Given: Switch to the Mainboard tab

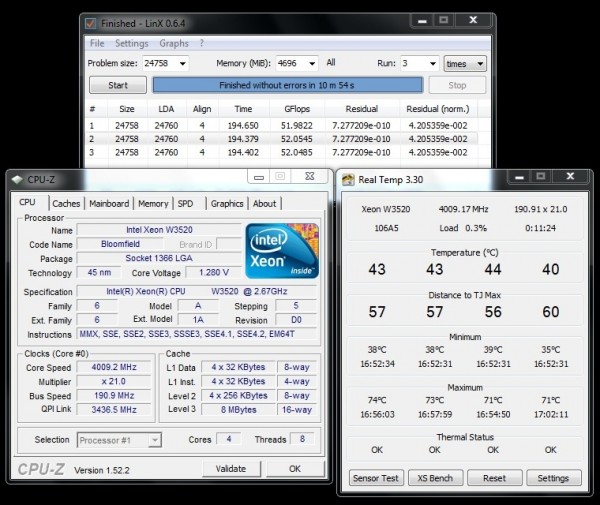Looking at the screenshot, I should [109, 204].
